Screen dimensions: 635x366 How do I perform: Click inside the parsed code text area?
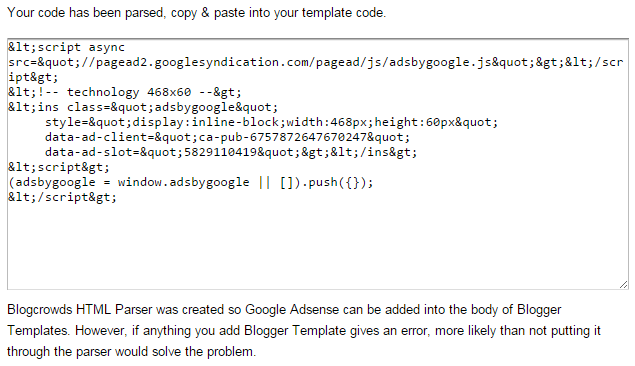318,164
